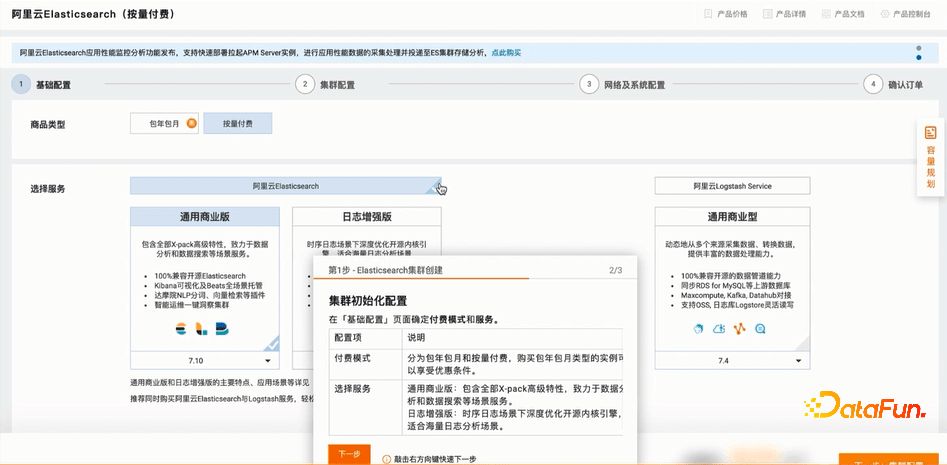
Task: Click the Elasticsearch logo icon
Action: (181, 329)
